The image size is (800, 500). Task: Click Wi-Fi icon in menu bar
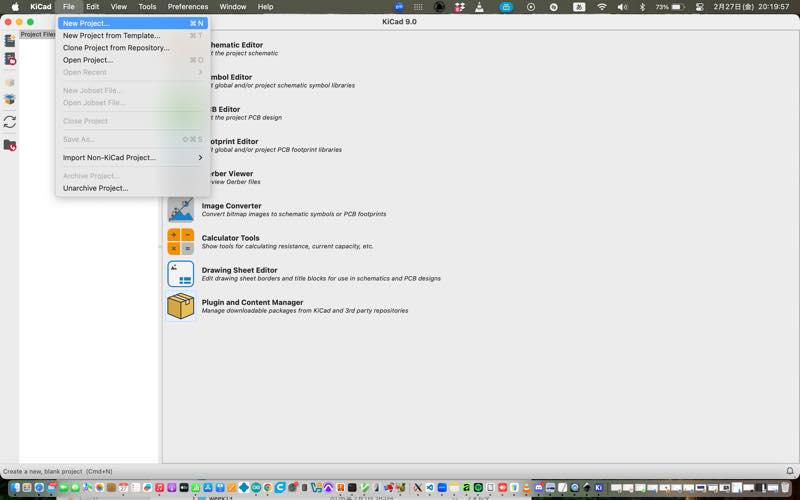602,7
